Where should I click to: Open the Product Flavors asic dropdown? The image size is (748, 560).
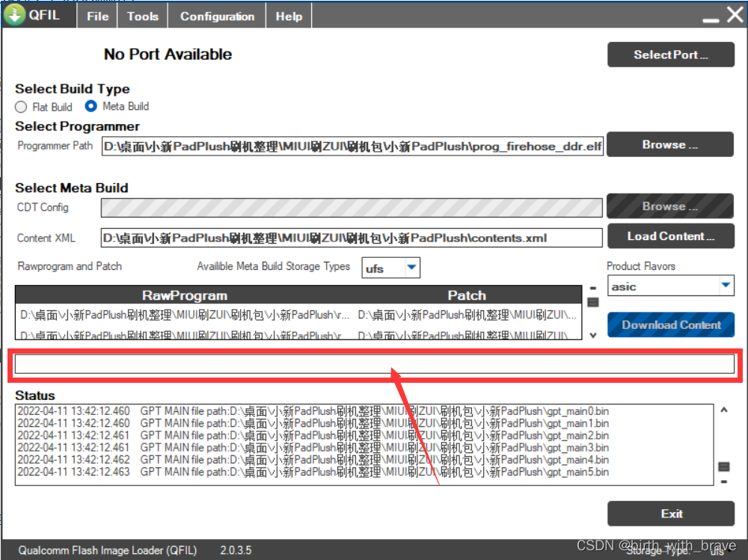click(x=671, y=286)
